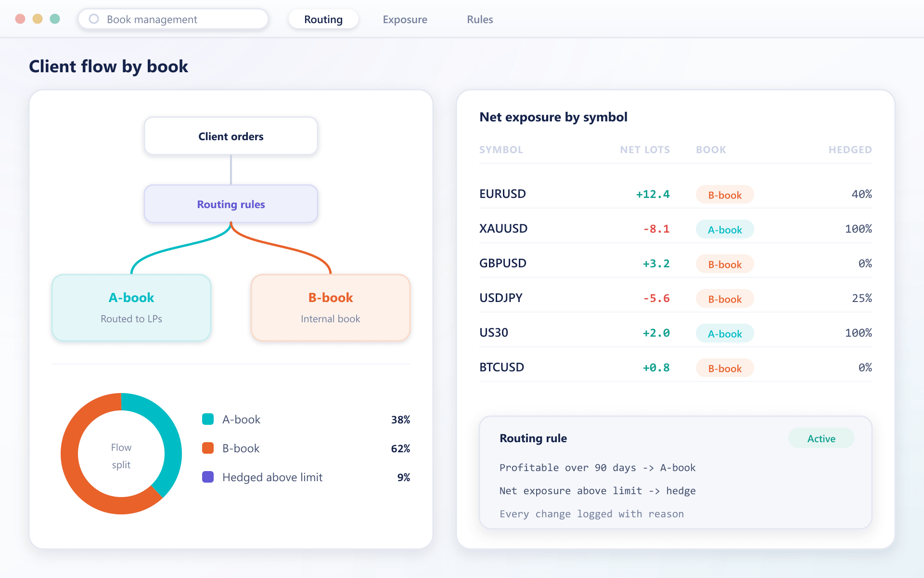Select the EURUSD symbol row
924x578 pixels.
click(676, 194)
